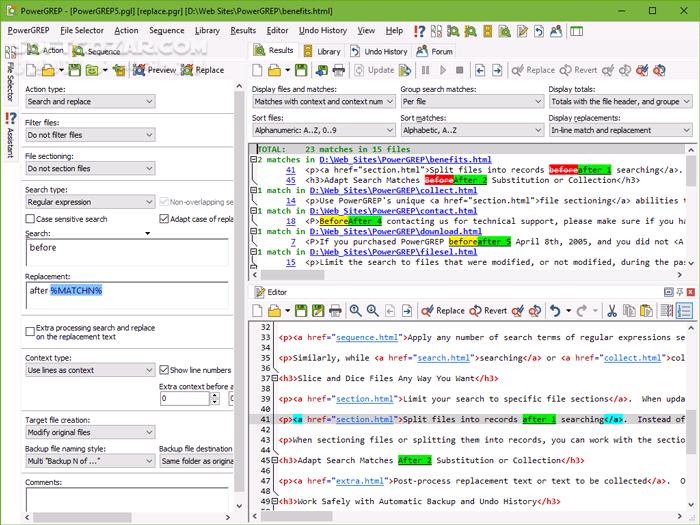Open the benefits.html file link in results

point(405,159)
